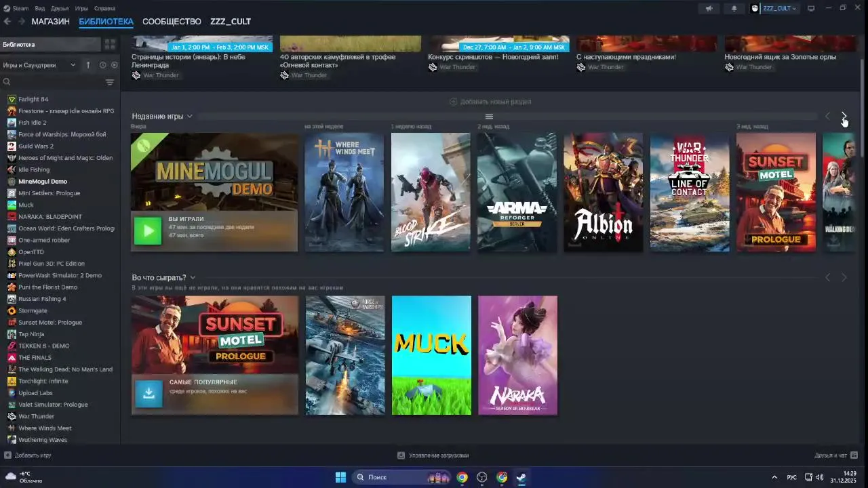Screen dimensions: 868x488
Task: Open news С наступающими праздниками
Action: [626, 57]
